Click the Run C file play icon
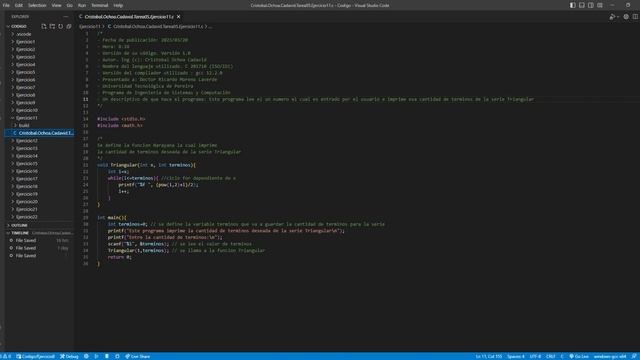 coord(611,17)
